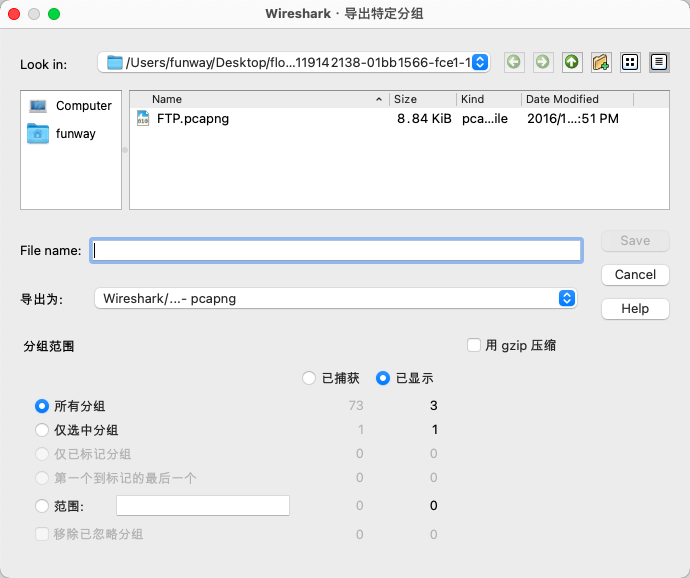Click the back navigation arrow icon
Image resolution: width=690 pixels, height=578 pixels.
[x=513, y=63]
